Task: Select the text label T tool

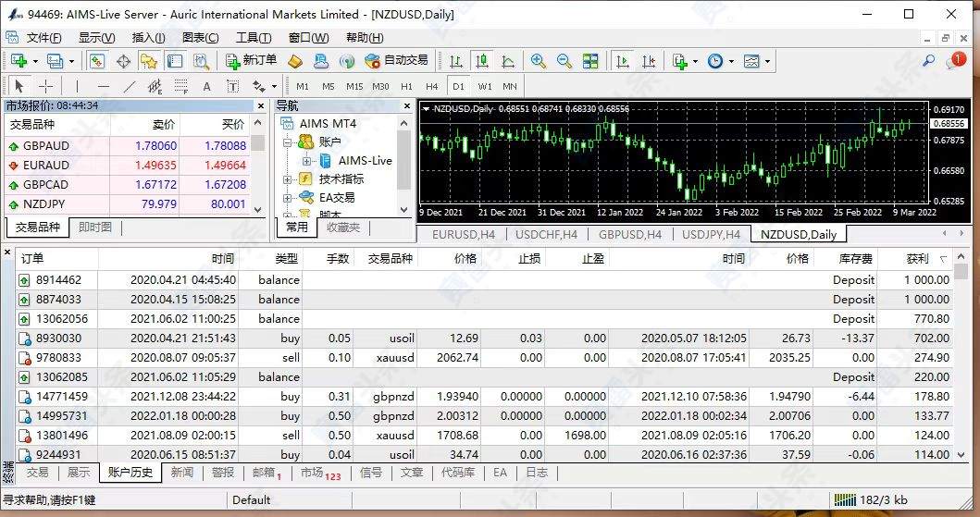Action: 232,86
